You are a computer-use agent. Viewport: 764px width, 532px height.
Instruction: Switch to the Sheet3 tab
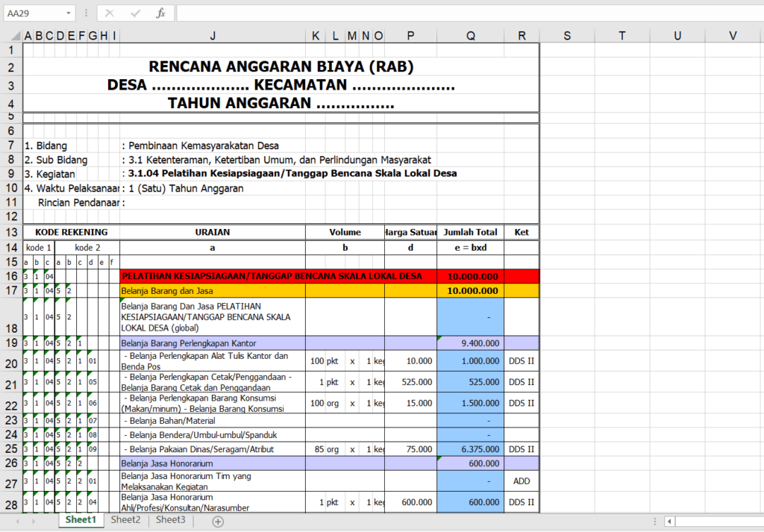click(170, 520)
